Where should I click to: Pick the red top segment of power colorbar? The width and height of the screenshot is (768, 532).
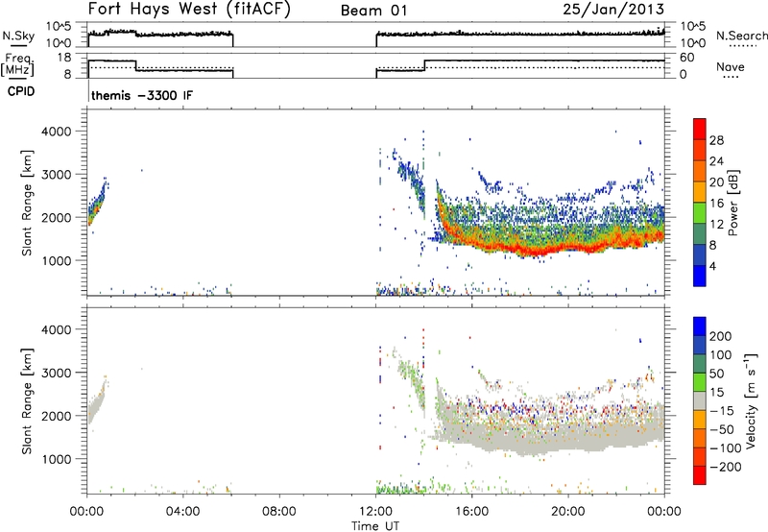(700, 129)
